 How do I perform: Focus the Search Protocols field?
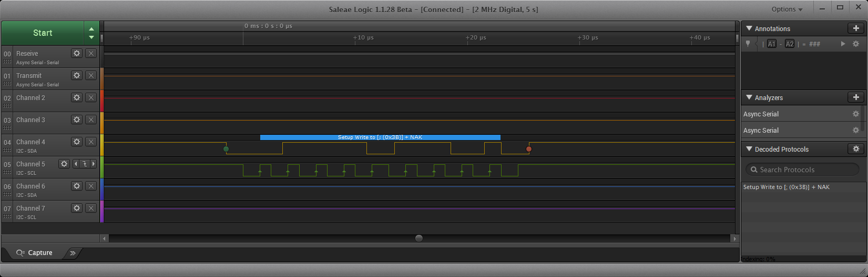pos(802,170)
